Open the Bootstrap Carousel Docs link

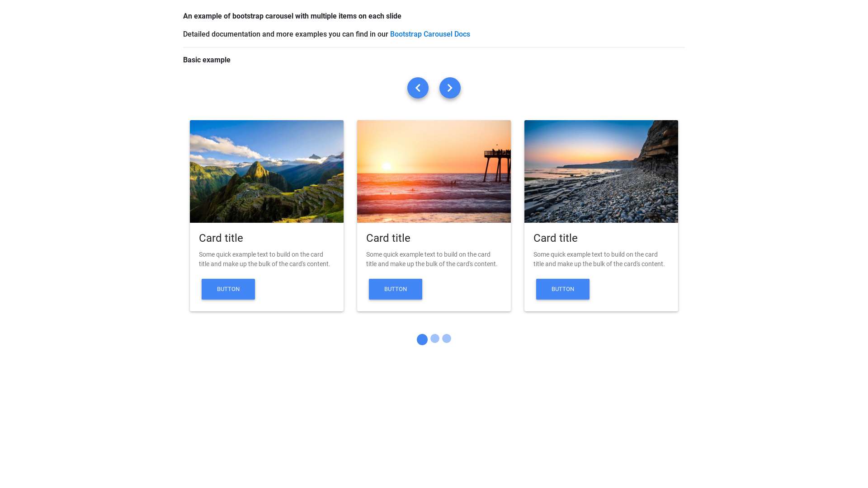[430, 34]
